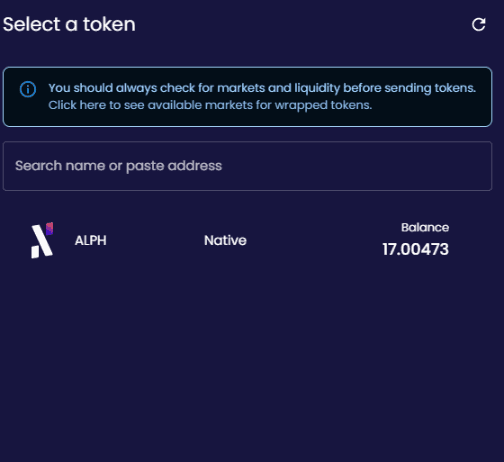
Task: Click the 17.00473 balance value
Action: 416,249
